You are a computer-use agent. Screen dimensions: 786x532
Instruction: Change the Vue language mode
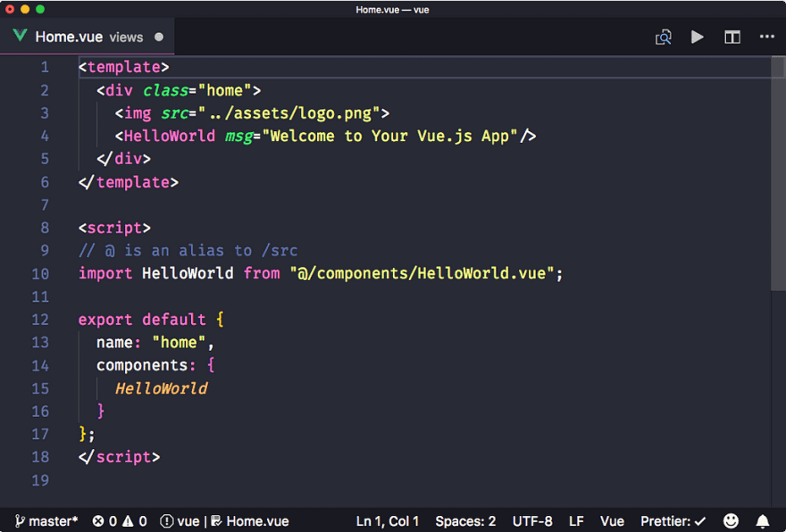click(x=612, y=521)
